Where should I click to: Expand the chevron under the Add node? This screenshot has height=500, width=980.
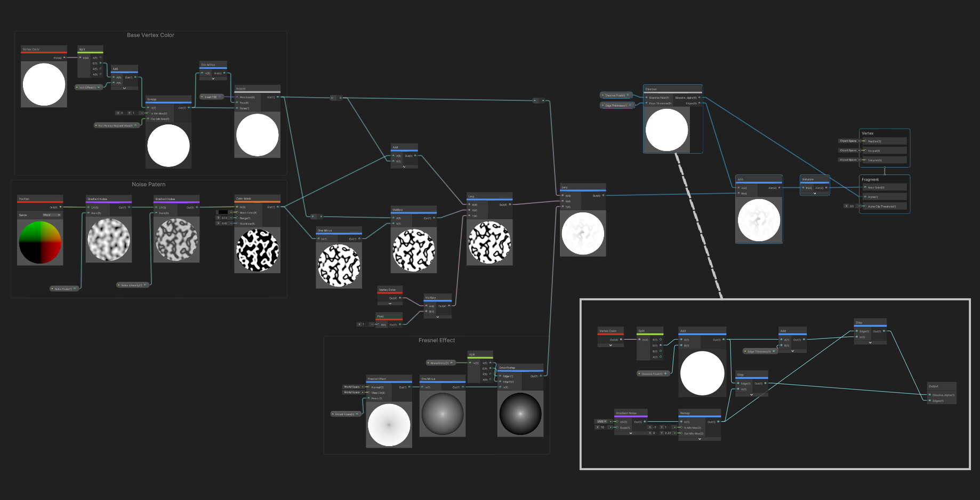(124, 88)
